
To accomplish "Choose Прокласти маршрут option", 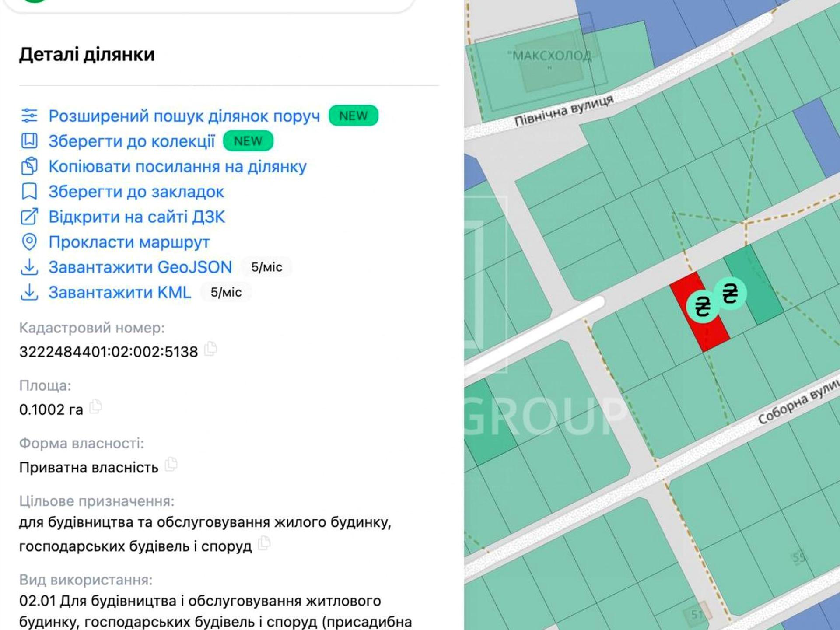I will (129, 242).
